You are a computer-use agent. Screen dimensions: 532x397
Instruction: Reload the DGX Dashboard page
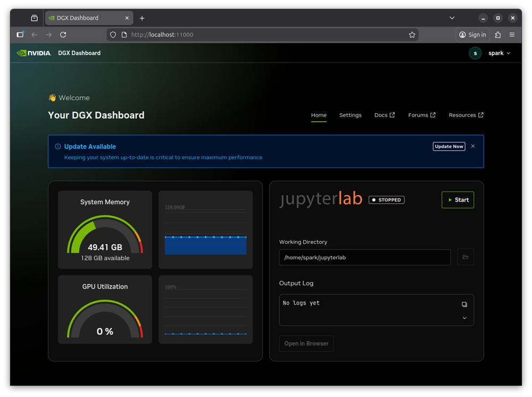pos(63,35)
